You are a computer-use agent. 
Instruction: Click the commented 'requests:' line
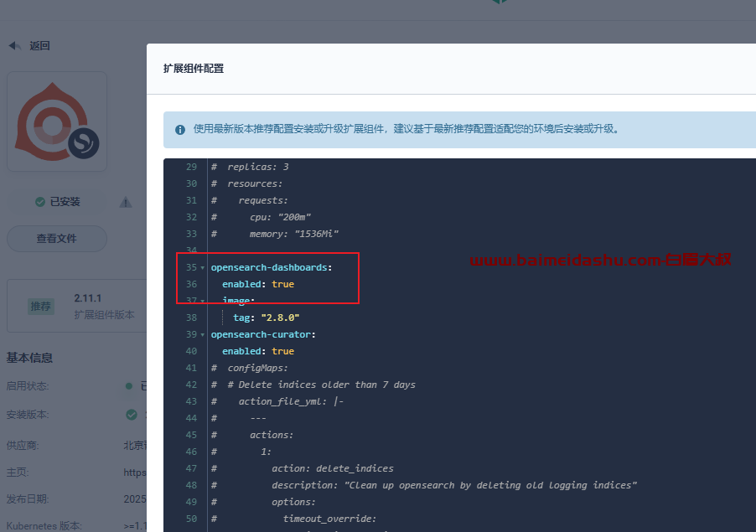[x=249, y=200]
